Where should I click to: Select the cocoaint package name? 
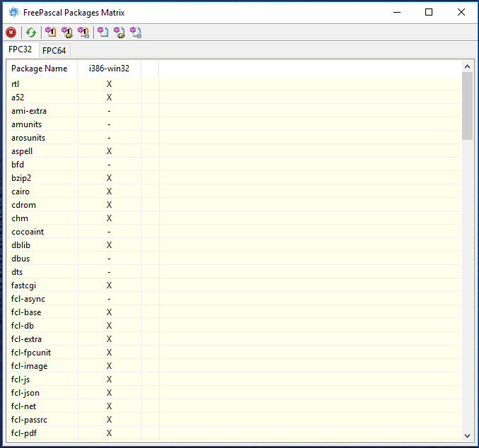click(28, 232)
